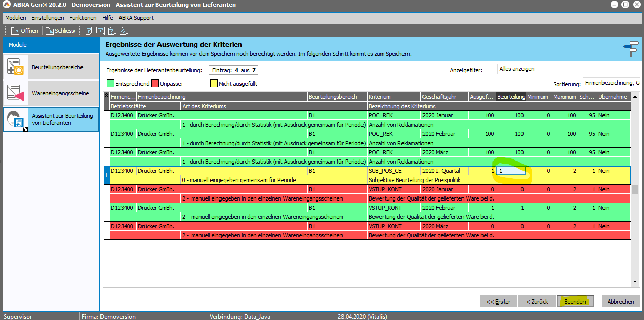
Task: Click the grid scrollbar down arrow
Action: (635, 282)
